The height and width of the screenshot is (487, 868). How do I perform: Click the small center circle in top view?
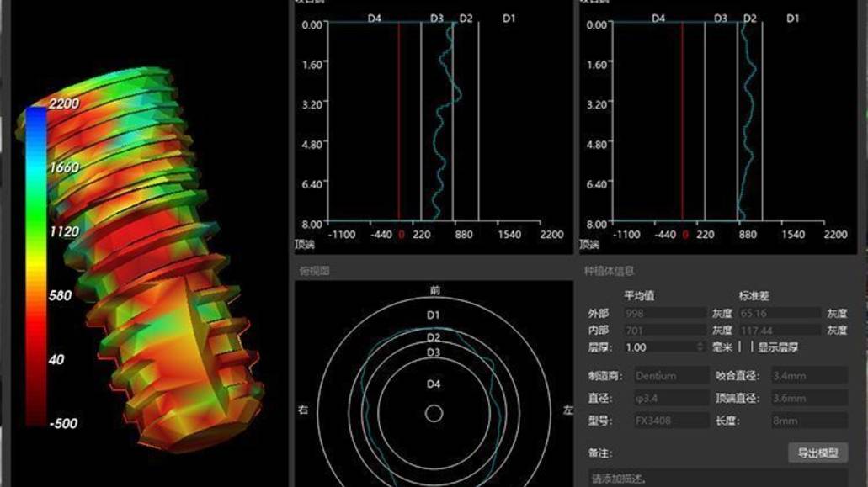(434, 414)
